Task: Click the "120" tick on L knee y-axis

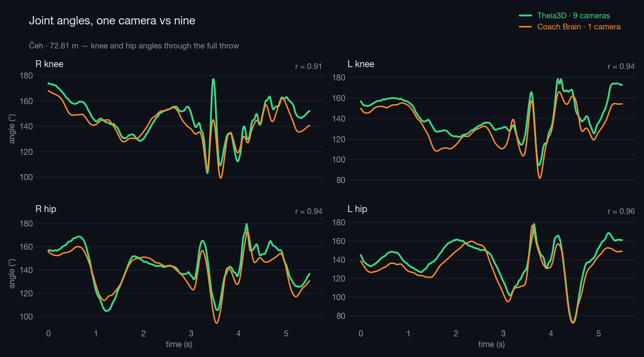Action: (339, 139)
